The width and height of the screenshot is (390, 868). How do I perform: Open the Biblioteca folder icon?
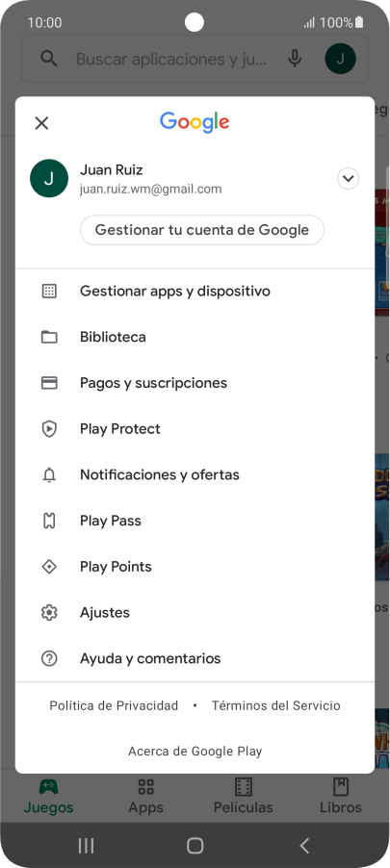[49, 337]
